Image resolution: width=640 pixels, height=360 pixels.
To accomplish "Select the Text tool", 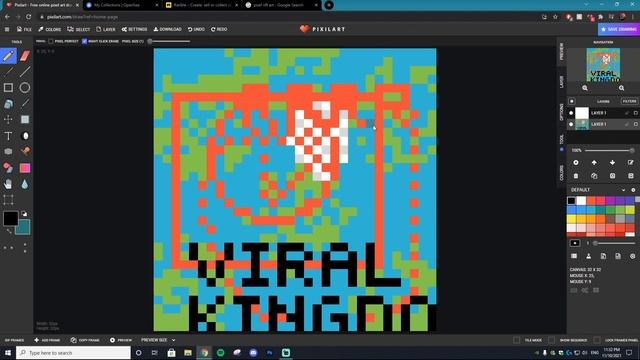I will tap(8, 136).
